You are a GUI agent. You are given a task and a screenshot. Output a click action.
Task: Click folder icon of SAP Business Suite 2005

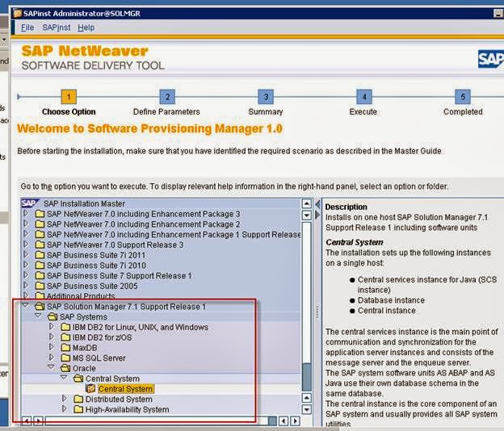(40, 286)
